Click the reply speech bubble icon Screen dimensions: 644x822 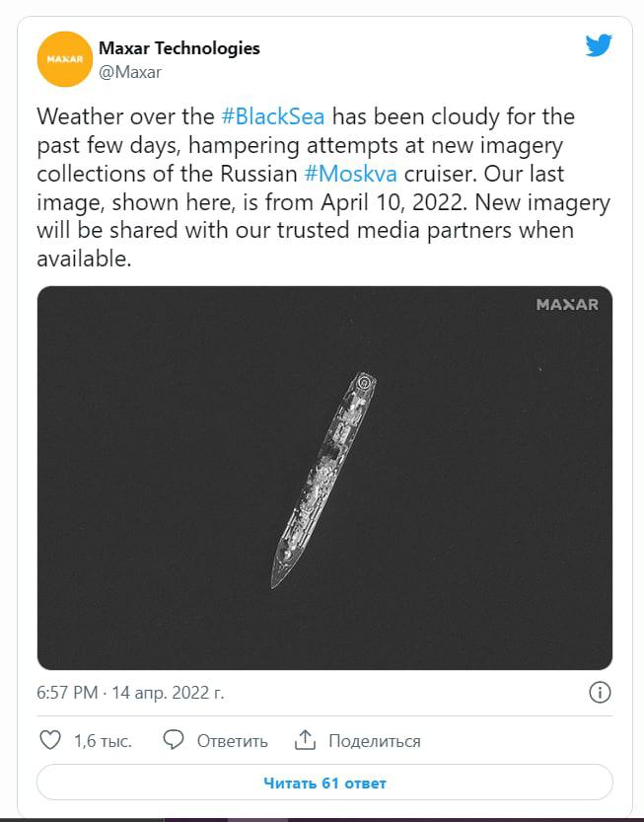tap(173, 740)
